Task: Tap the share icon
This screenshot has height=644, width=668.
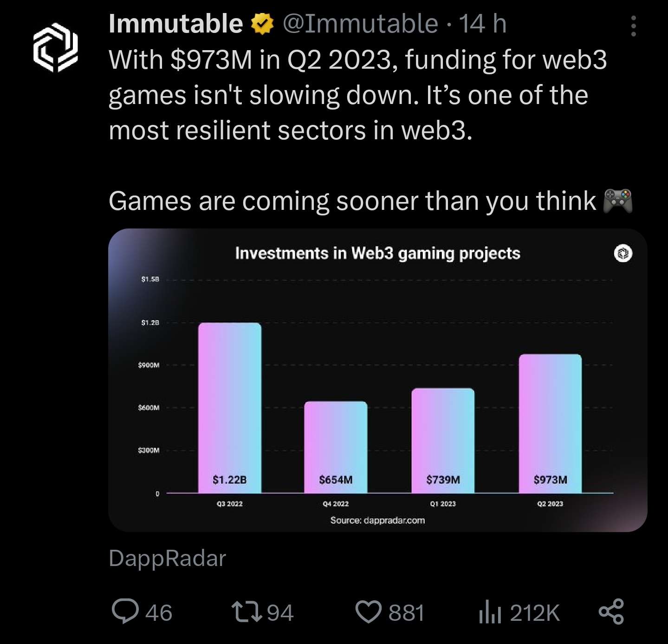Action: pyautogui.click(x=611, y=611)
